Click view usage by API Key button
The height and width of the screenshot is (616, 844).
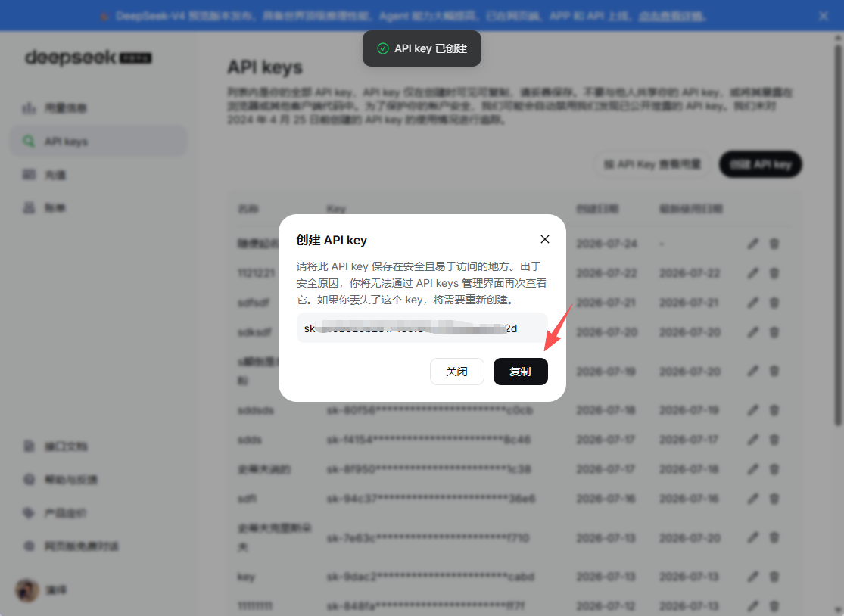coord(652,164)
